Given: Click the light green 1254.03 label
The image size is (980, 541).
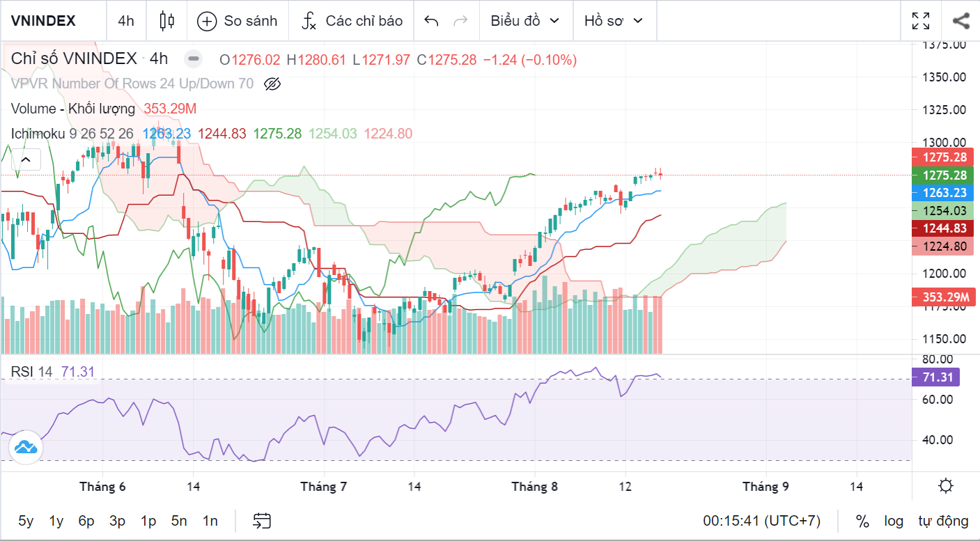Looking at the screenshot, I should point(944,211).
